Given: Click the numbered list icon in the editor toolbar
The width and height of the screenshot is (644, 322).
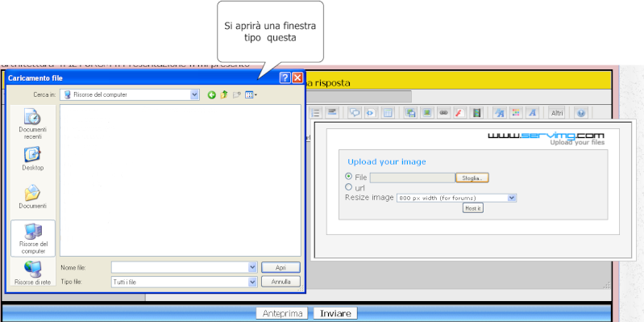Looking at the screenshot, I should click(315, 113).
